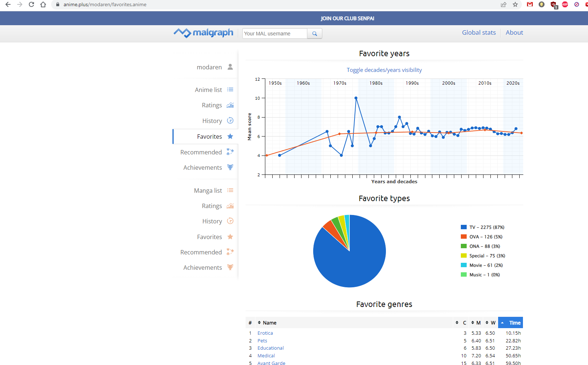This screenshot has height=365, width=588.
Task: Open Global stats page
Action: [479, 32]
